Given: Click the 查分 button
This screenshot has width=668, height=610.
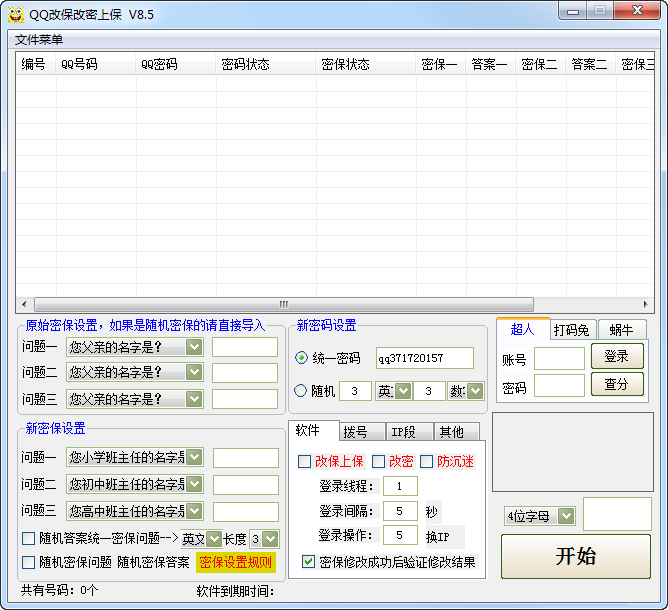Looking at the screenshot, I should (617, 384).
